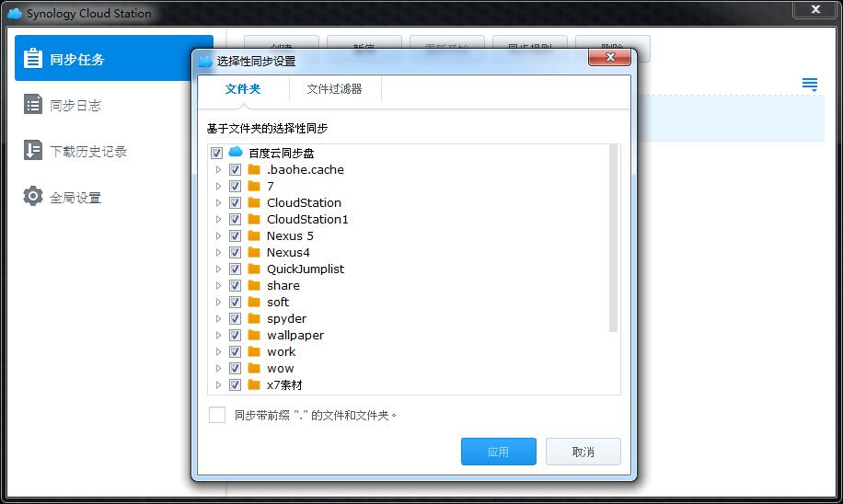Click the folder icon for 7
The width and height of the screenshot is (843, 504).
(x=254, y=186)
